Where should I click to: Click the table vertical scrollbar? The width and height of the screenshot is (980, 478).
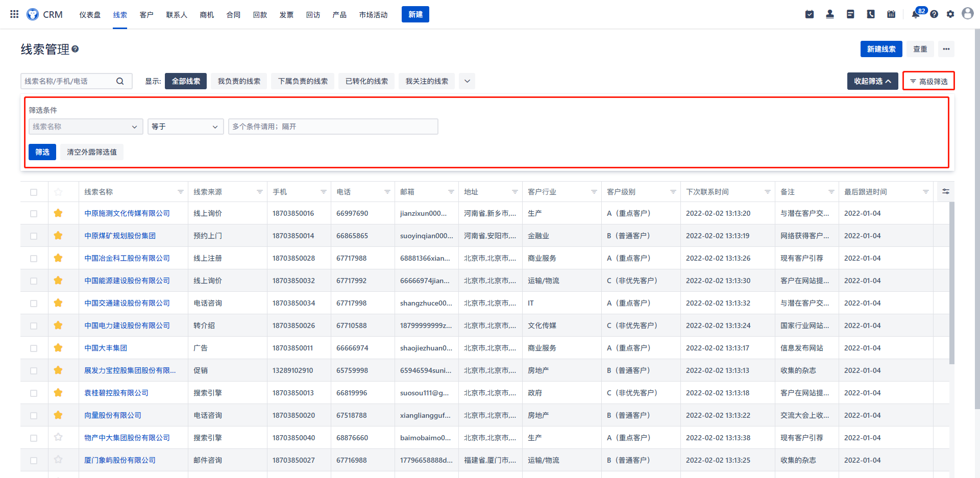[951, 283]
